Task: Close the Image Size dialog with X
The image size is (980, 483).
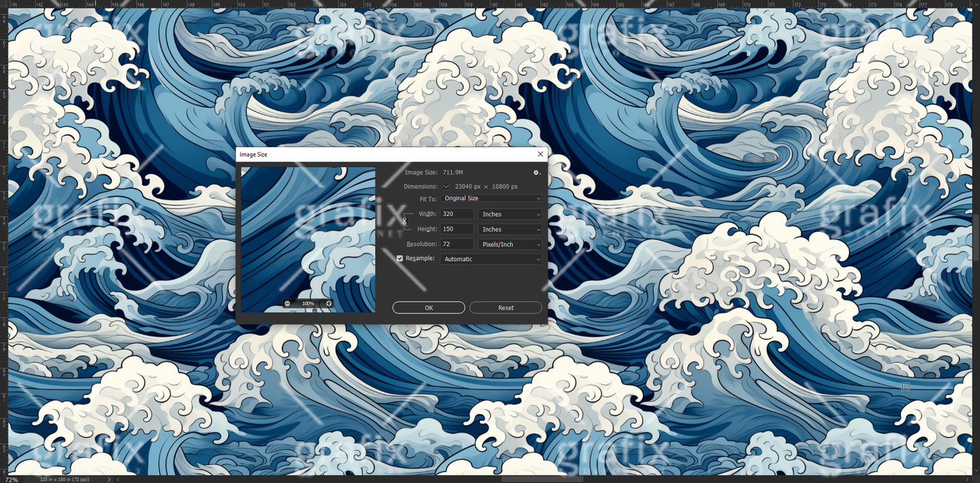Action: (540, 154)
